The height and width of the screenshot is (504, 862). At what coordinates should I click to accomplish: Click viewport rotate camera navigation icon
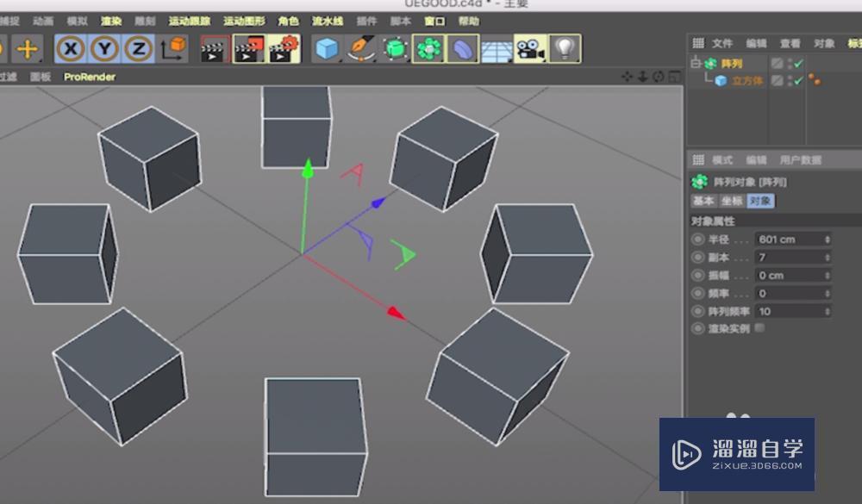click(659, 77)
